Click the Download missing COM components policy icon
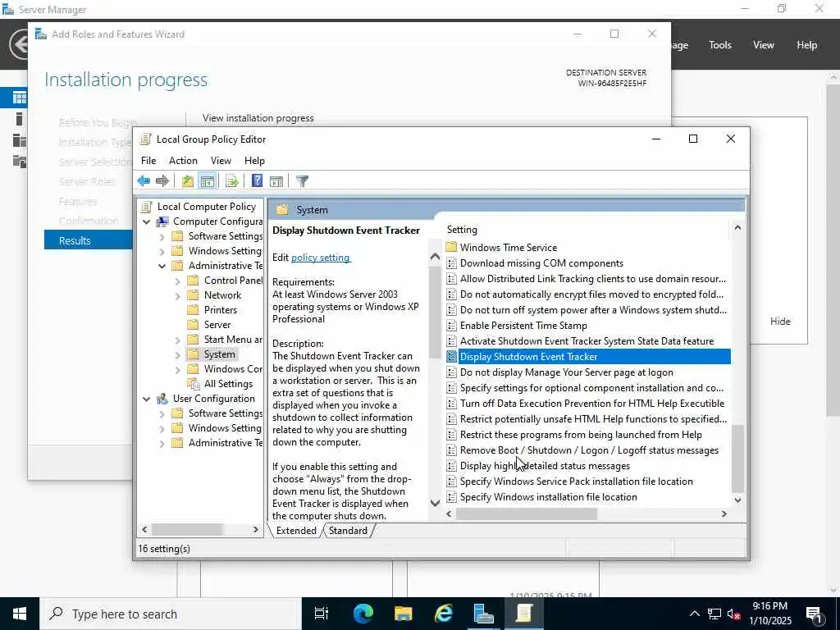The width and height of the screenshot is (840, 630). (452, 263)
